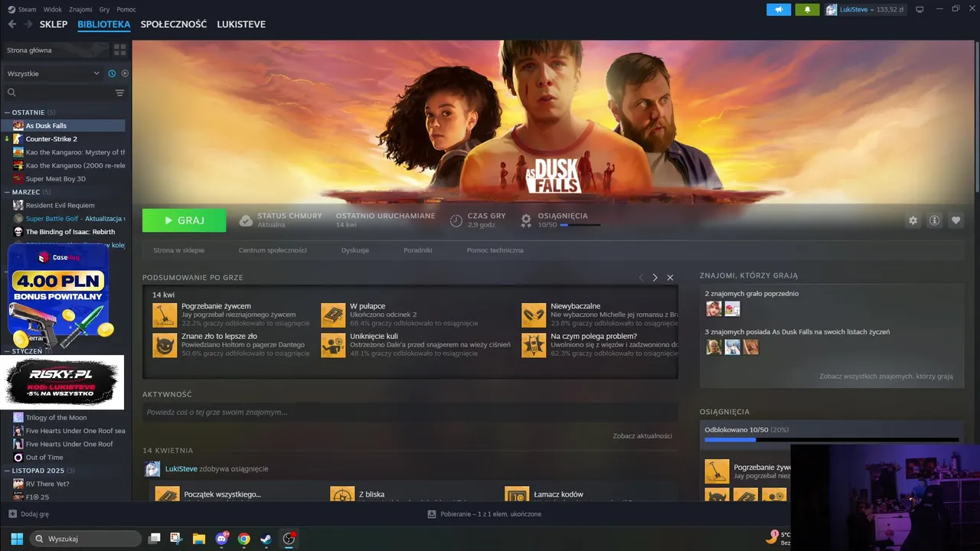Open the Gry menu
Image resolution: width=980 pixels, height=551 pixels.
pos(105,9)
